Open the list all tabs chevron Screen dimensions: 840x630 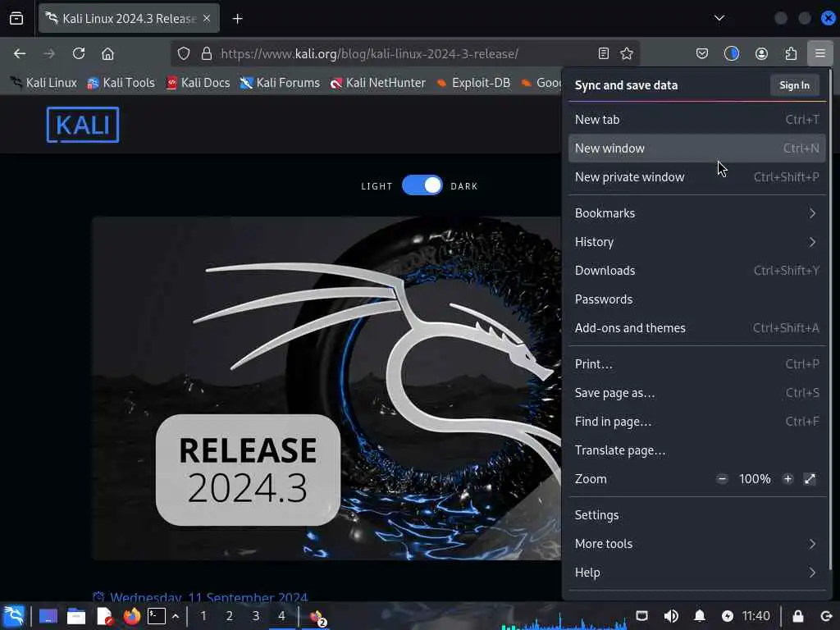[x=719, y=19]
